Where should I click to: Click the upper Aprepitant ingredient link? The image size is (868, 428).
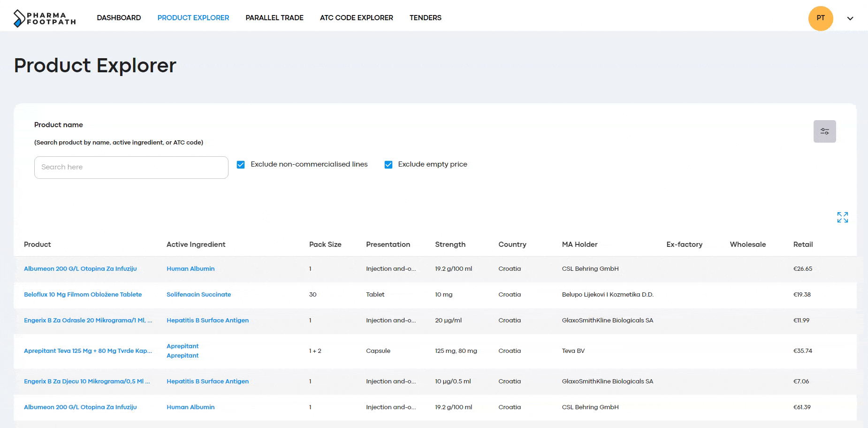pyautogui.click(x=183, y=346)
